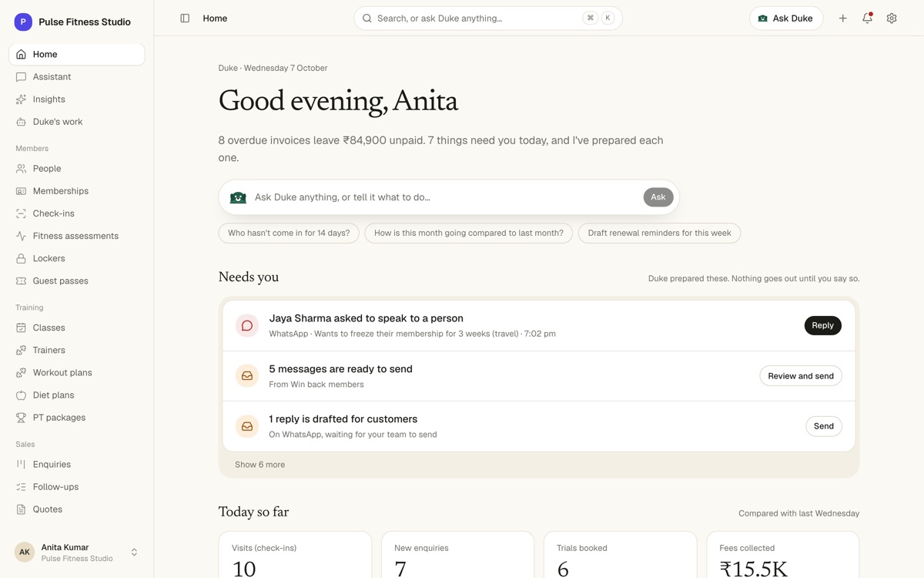Open Quotes via its document icon
The image size is (924, 578).
tap(21, 509)
